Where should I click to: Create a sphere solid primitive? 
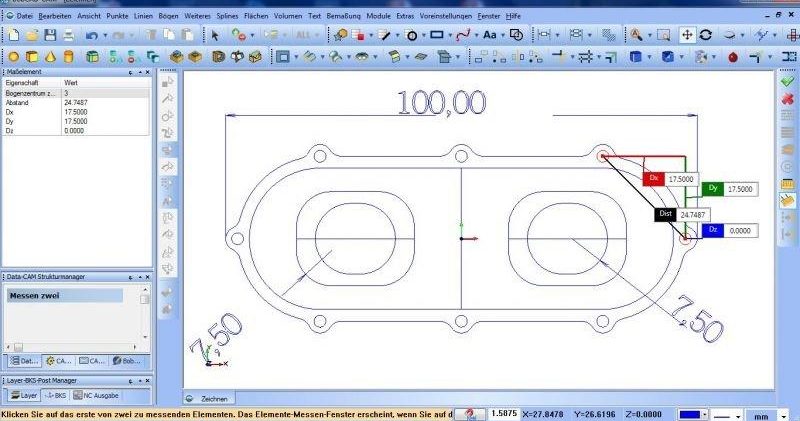tap(14, 57)
